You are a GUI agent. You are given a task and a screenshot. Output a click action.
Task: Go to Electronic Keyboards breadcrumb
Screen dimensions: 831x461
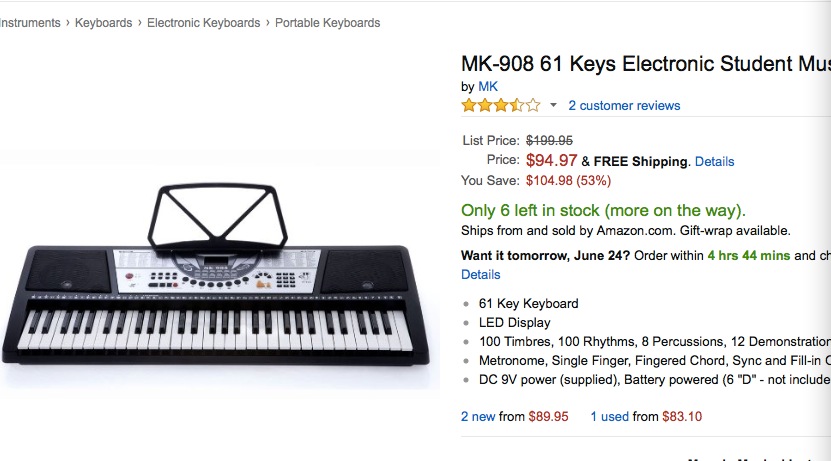tap(204, 23)
